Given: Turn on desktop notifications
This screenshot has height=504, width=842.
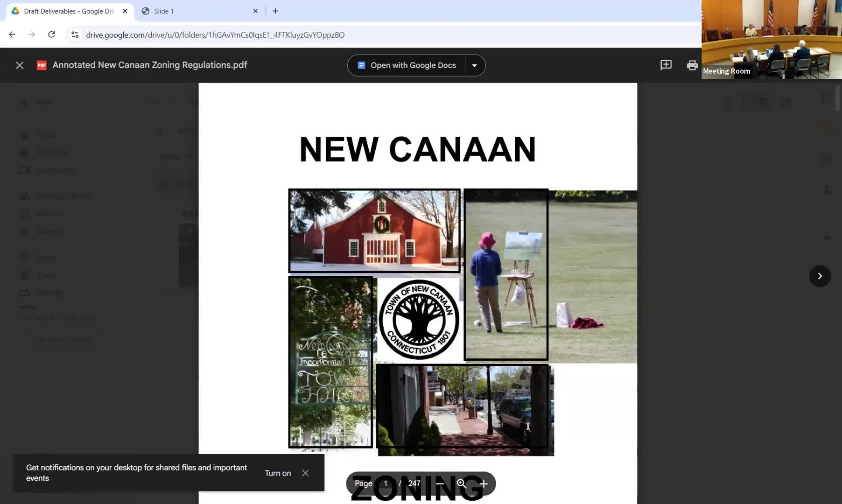Looking at the screenshot, I should coord(278,473).
